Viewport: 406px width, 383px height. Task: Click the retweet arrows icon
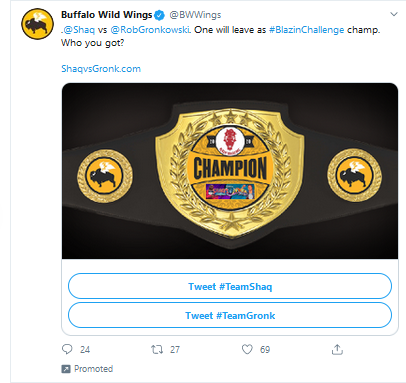pos(157,349)
